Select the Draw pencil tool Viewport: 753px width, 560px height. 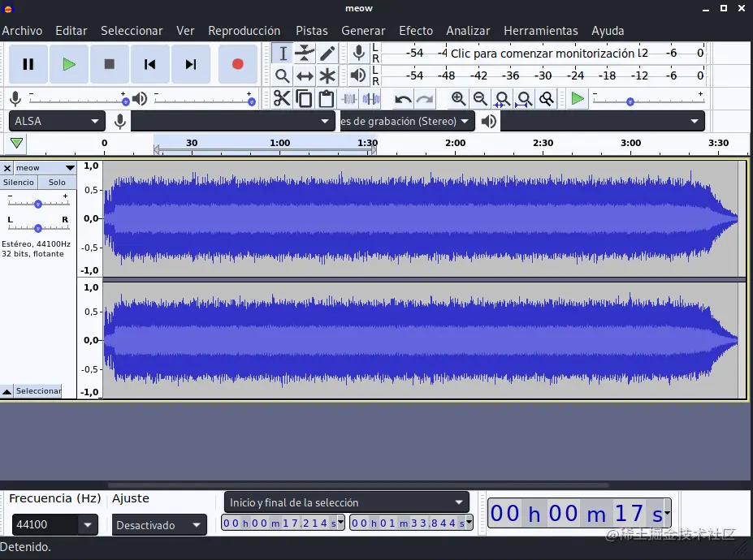coord(327,53)
